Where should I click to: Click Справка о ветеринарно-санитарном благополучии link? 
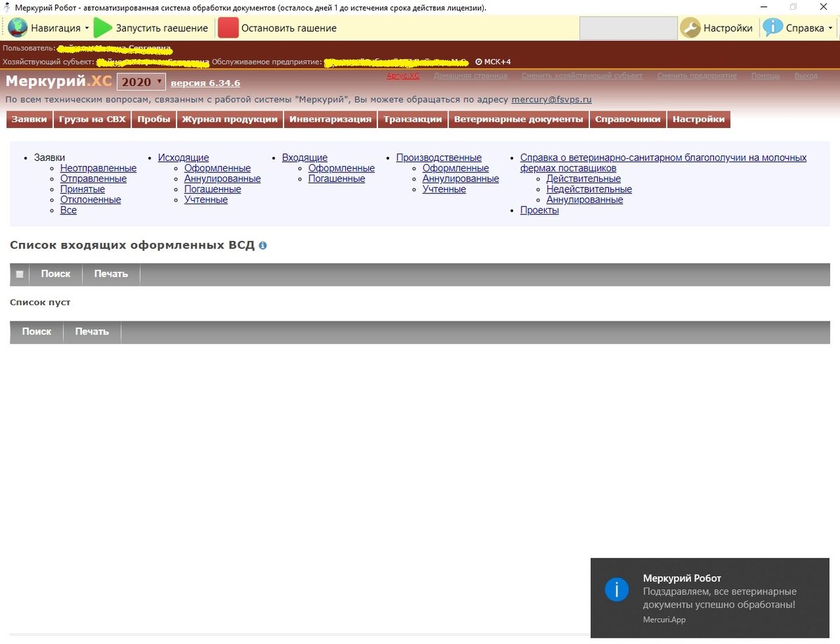point(663,162)
